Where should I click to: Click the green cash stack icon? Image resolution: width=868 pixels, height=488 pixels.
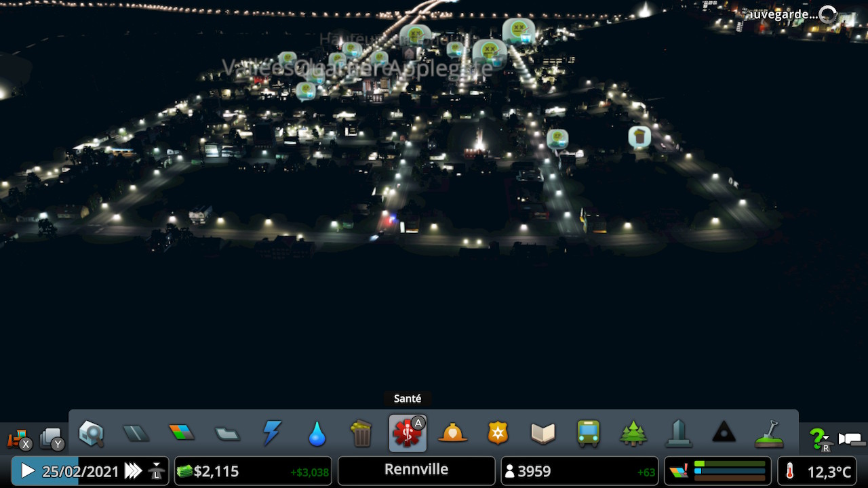(185, 471)
